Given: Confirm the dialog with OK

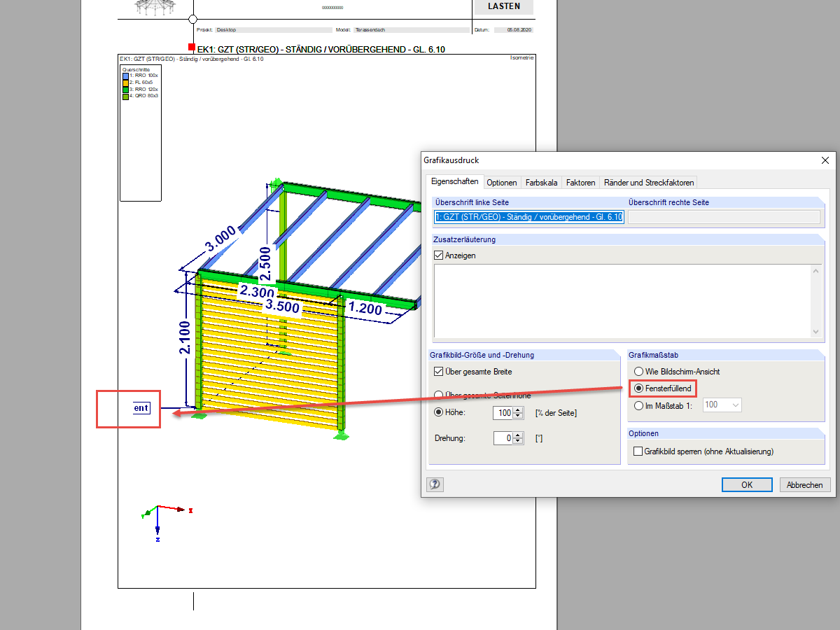Looking at the screenshot, I should point(747,484).
